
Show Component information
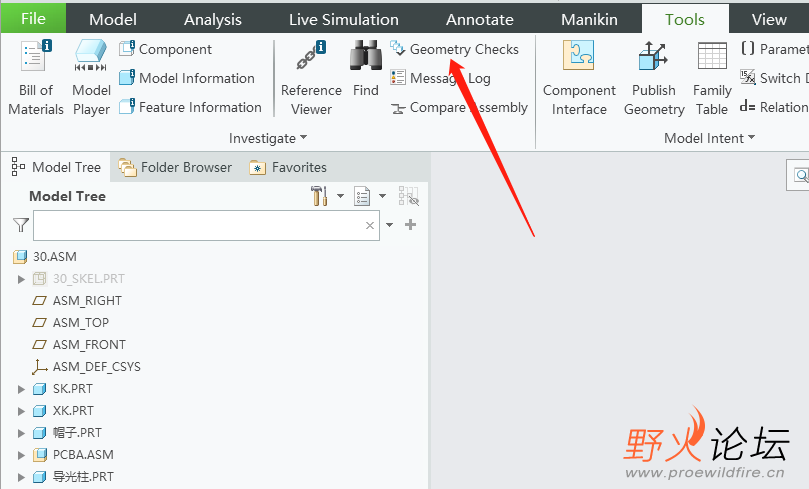tap(166, 49)
